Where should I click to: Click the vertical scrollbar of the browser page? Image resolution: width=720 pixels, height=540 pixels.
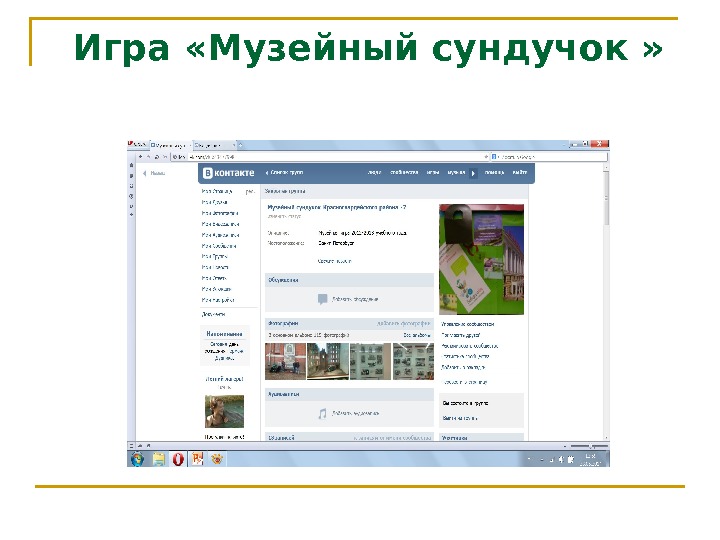point(606,302)
